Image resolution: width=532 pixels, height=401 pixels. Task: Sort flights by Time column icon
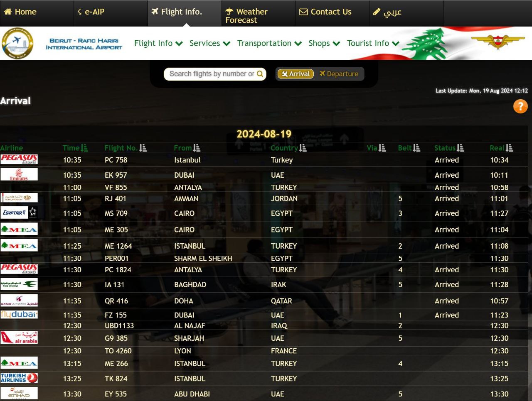tap(84, 148)
